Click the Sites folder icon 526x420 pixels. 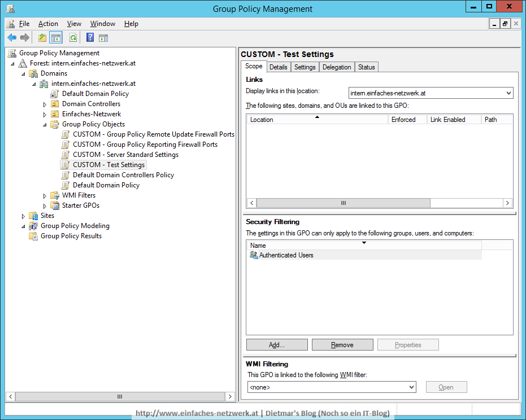(x=33, y=216)
